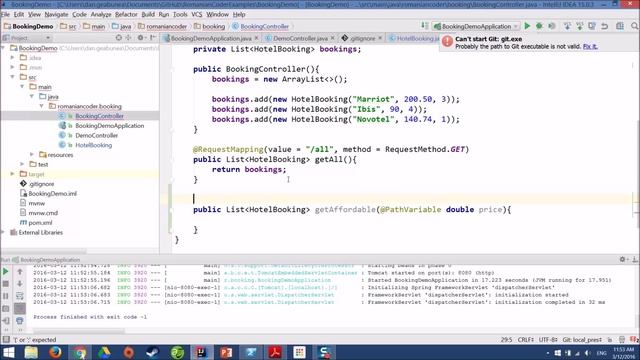Collapse all in Project panel header
This screenshot has width=640, height=360.
128,38
